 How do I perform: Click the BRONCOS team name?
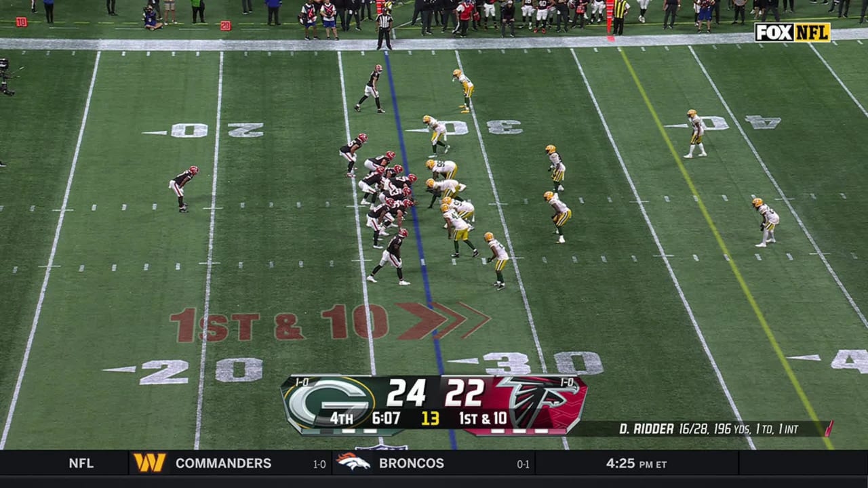(411, 464)
